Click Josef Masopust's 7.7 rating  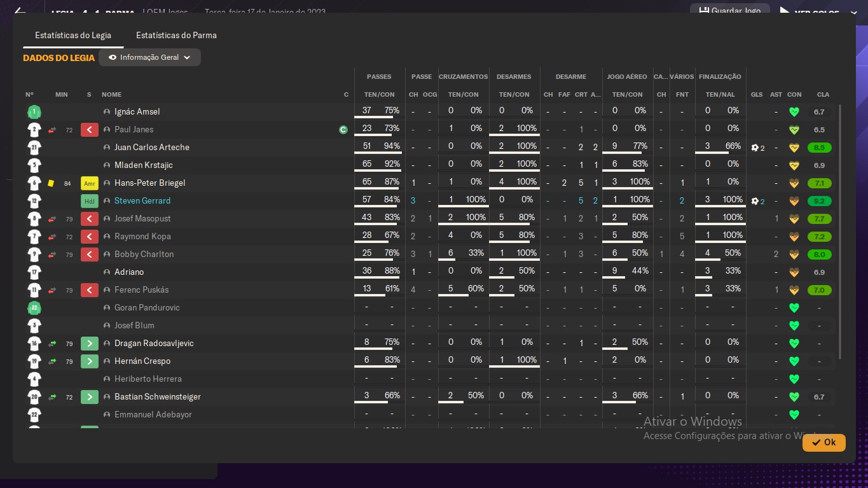[819, 219]
